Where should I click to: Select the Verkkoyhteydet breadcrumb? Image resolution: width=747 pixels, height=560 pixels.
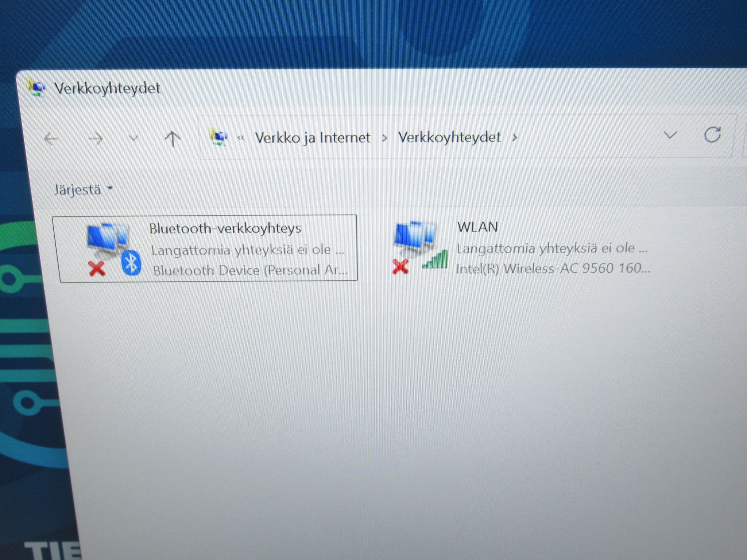point(449,137)
